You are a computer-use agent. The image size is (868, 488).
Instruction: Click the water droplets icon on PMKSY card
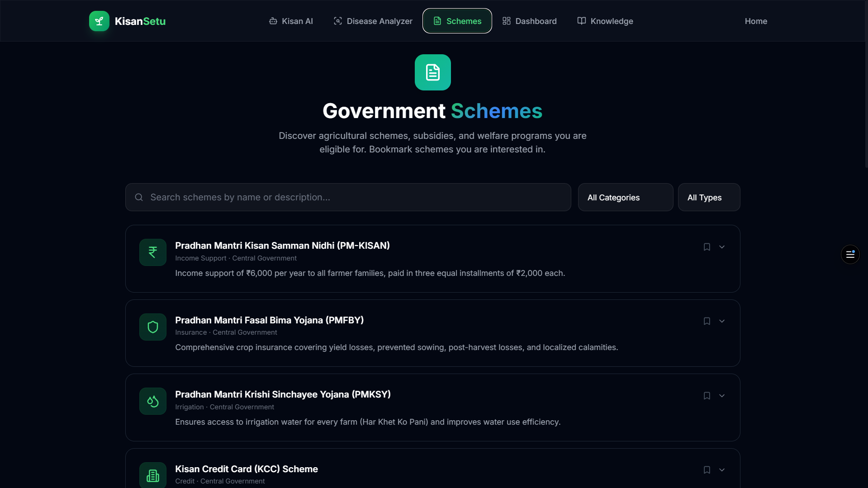click(x=153, y=401)
